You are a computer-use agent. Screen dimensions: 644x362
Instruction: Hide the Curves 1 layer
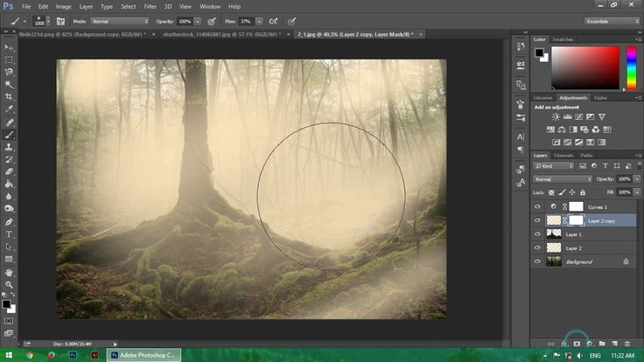pos(537,207)
